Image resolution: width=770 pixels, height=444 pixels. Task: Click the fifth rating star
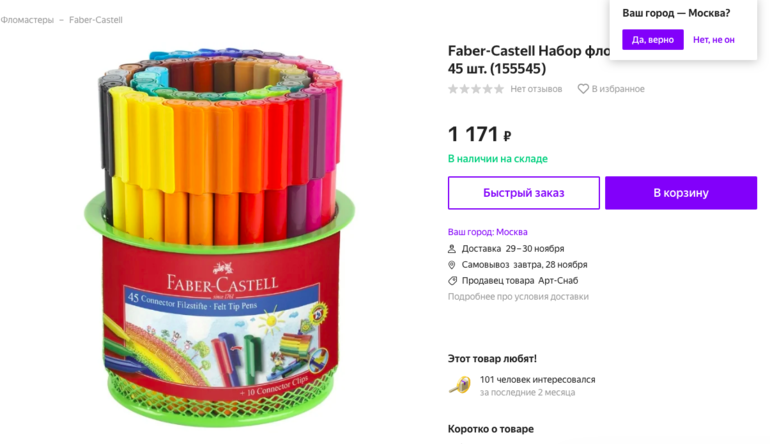499,89
